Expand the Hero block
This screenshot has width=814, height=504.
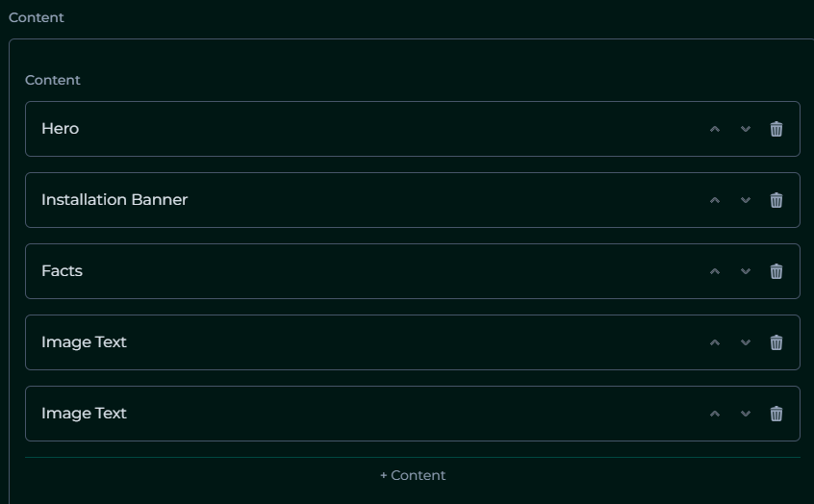coord(364,129)
